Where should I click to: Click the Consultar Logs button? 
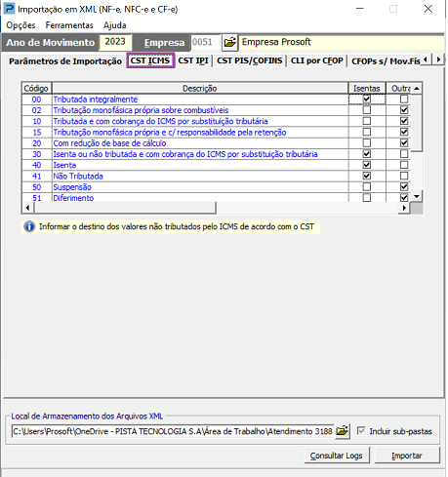pos(337,456)
